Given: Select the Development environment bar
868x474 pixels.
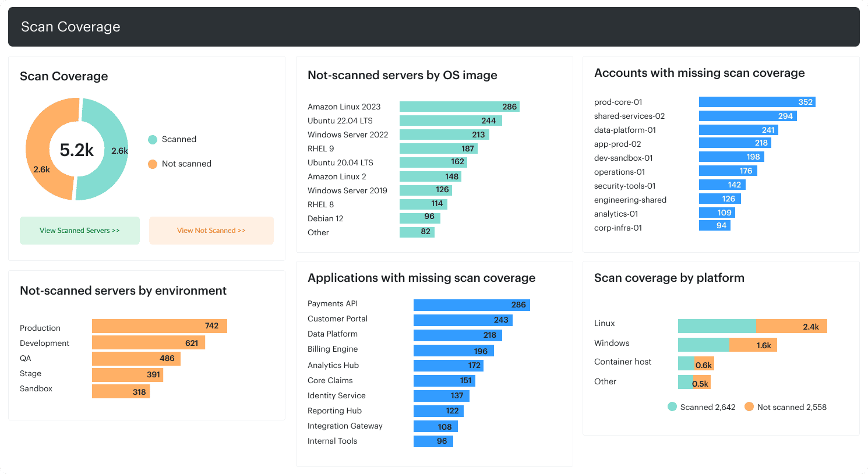Looking at the screenshot, I should 149,343.
